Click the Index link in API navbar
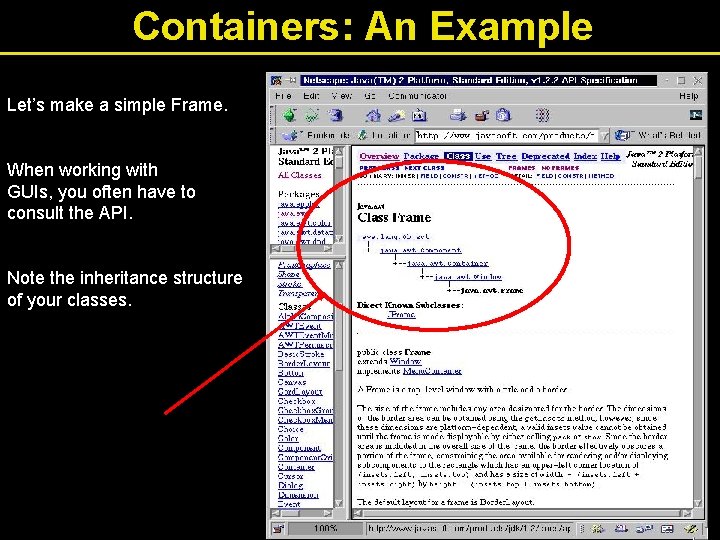Screen dimensions: 720x540 [585, 156]
